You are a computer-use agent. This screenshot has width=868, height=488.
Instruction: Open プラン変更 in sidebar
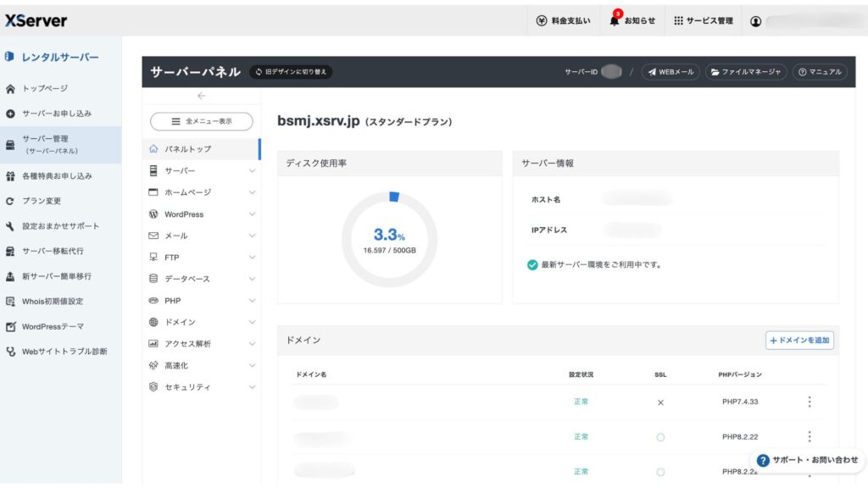coord(42,201)
